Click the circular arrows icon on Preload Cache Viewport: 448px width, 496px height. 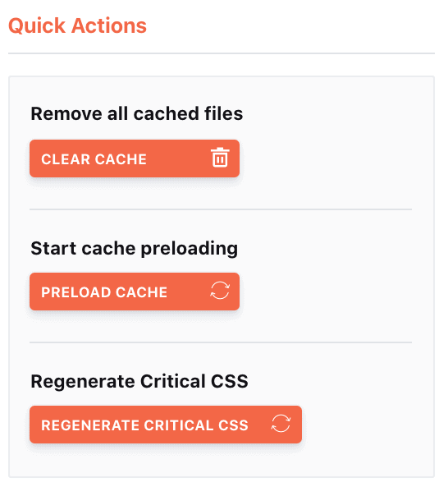tap(220, 291)
